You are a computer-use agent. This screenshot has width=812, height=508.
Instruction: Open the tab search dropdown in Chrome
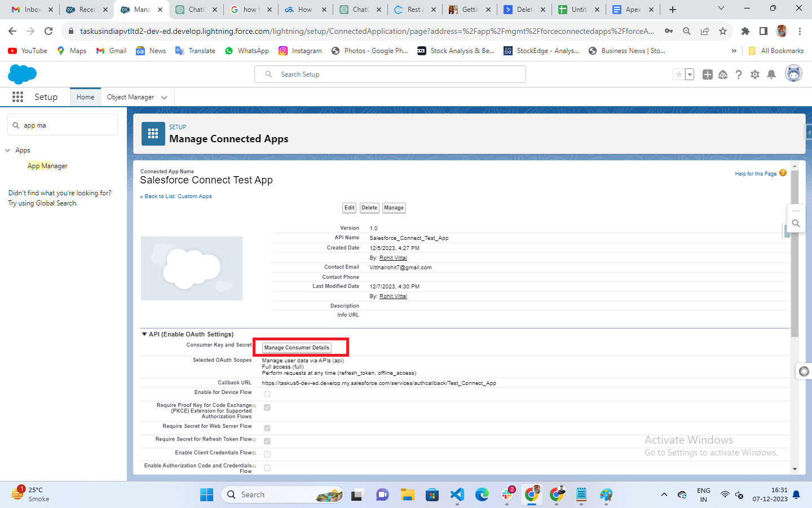click(x=721, y=8)
